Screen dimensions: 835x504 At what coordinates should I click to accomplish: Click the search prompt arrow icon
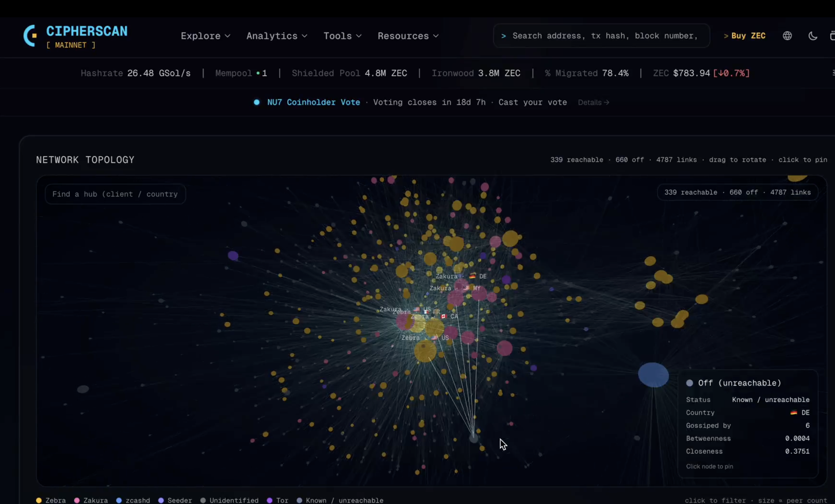(x=504, y=36)
